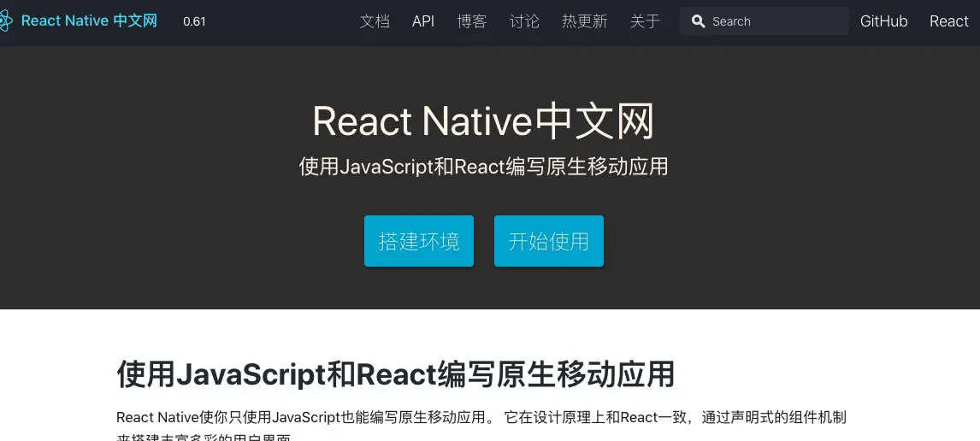
Task: Open the GitHub nav link
Action: [883, 21]
